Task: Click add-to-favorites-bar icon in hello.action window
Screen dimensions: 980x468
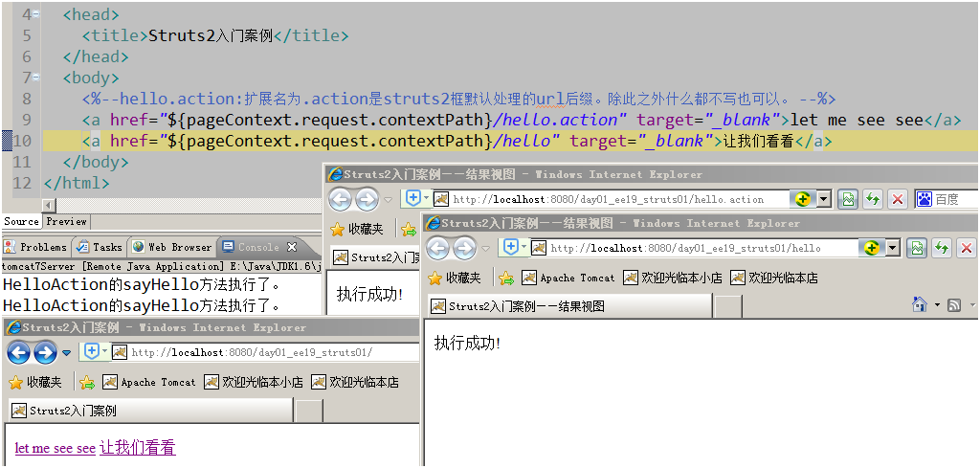Action: point(409,230)
